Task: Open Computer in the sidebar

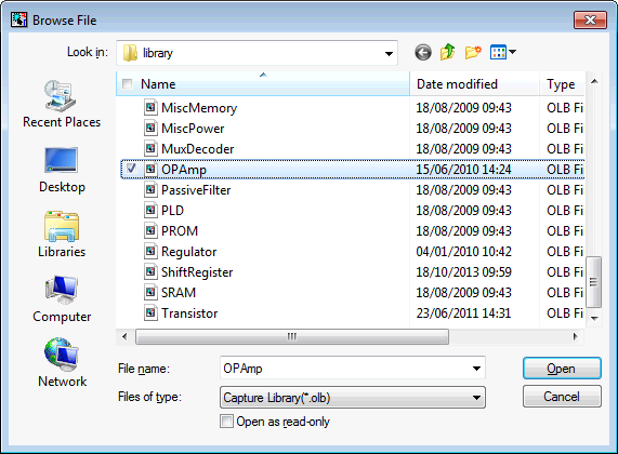Action: pos(61,299)
